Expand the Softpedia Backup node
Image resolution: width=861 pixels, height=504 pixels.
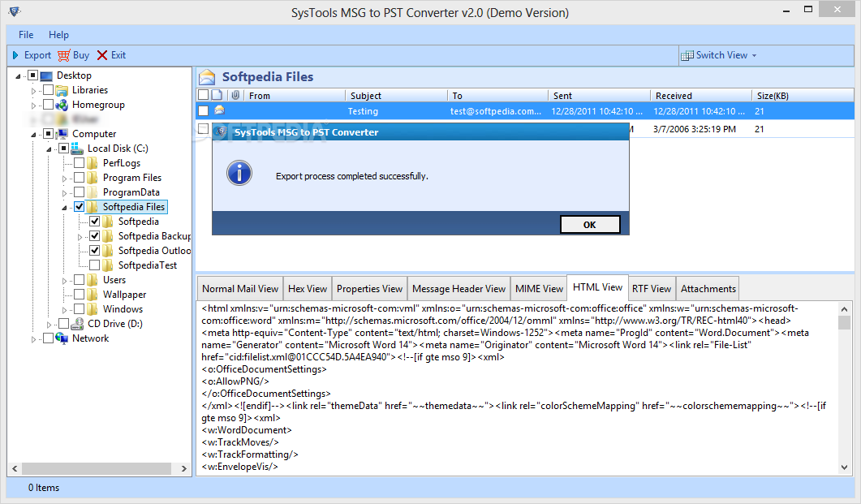point(80,237)
